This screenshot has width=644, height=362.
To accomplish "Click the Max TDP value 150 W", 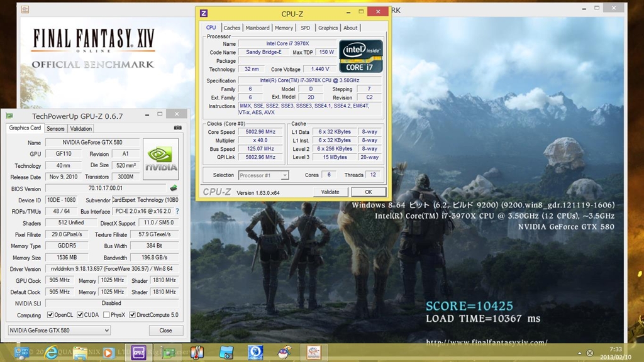I will tap(326, 52).
